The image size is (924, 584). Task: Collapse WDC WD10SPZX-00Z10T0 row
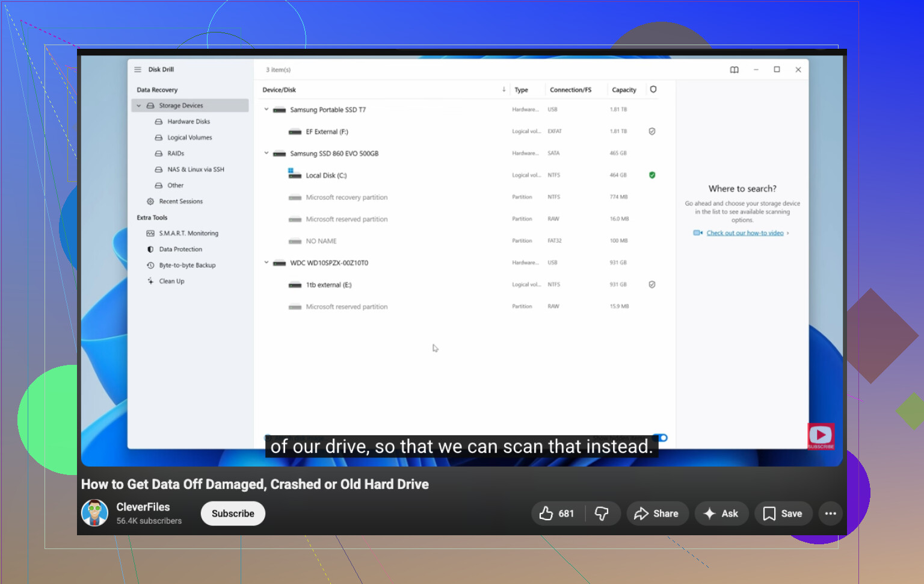(266, 262)
